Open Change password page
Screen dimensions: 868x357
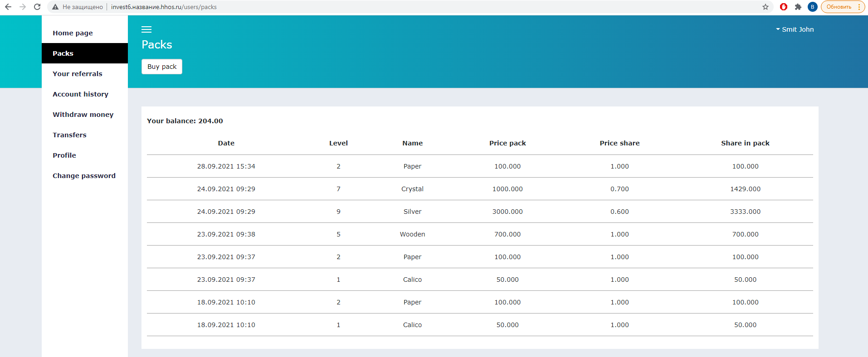click(x=84, y=176)
